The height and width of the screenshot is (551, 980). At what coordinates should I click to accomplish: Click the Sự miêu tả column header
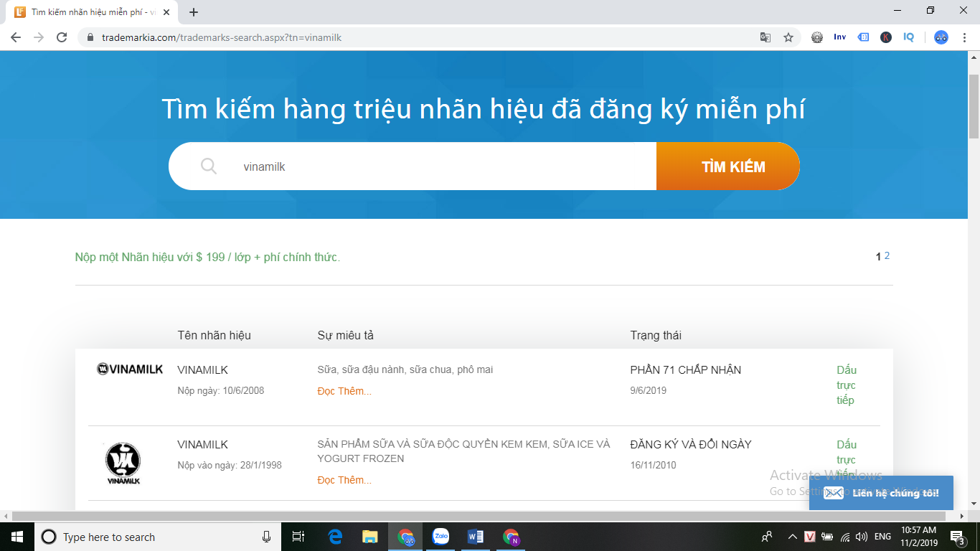pyautogui.click(x=346, y=335)
